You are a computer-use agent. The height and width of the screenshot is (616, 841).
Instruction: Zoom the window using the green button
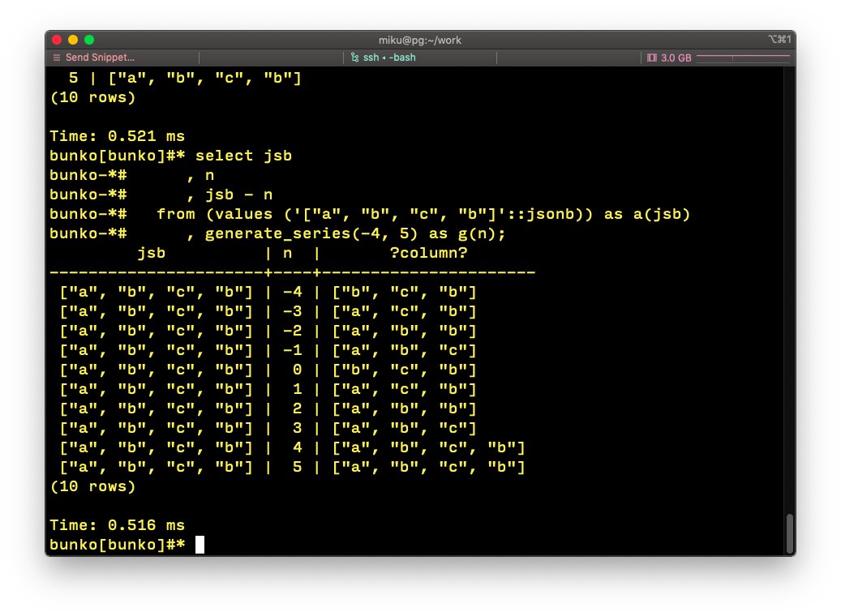89,40
